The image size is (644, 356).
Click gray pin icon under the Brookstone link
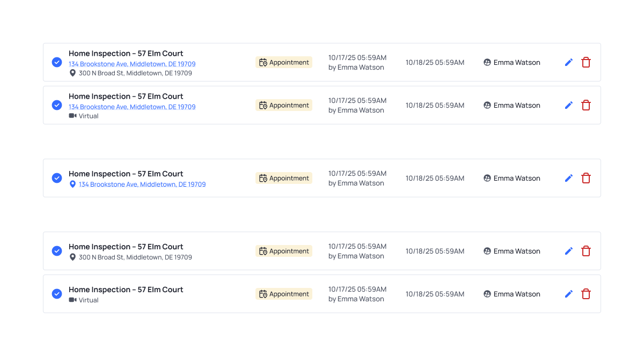72,73
